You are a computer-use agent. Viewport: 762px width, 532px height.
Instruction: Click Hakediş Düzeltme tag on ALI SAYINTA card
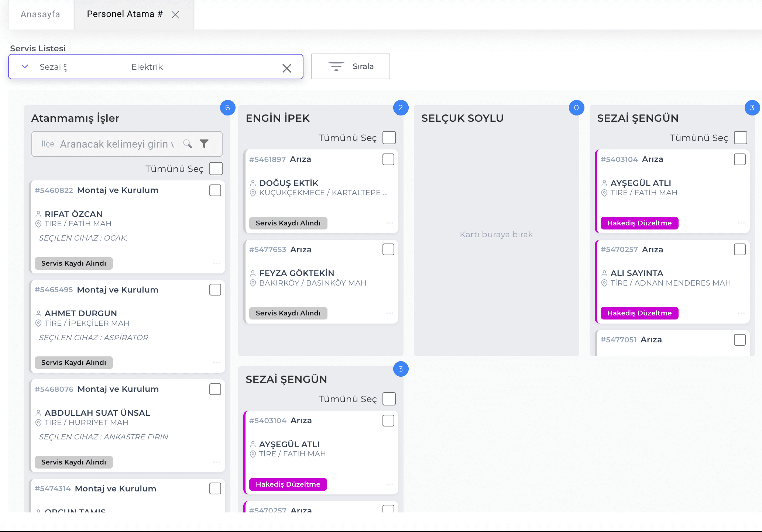click(639, 313)
